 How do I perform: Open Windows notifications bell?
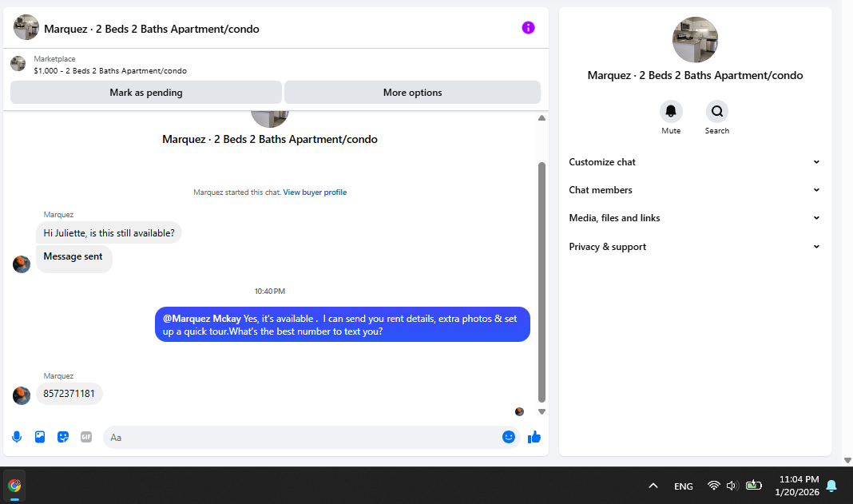(831, 486)
